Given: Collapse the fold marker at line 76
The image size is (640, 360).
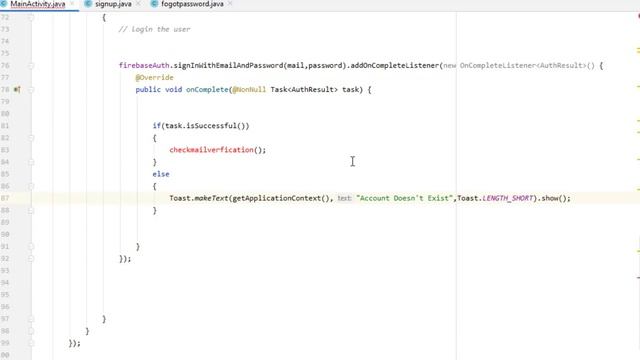Looking at the screenshot, I should click(x=31, y=65).
